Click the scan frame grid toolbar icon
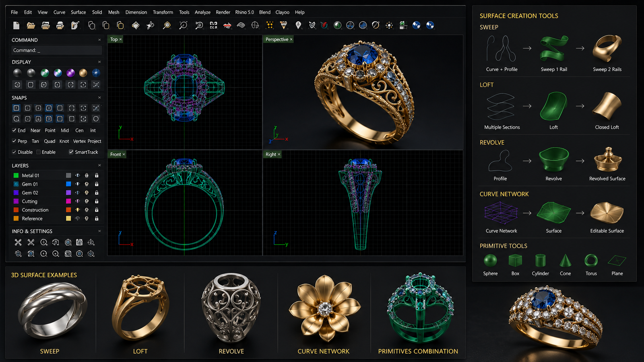The height and width of the screenshot is (362, 644). coord(213,25)
